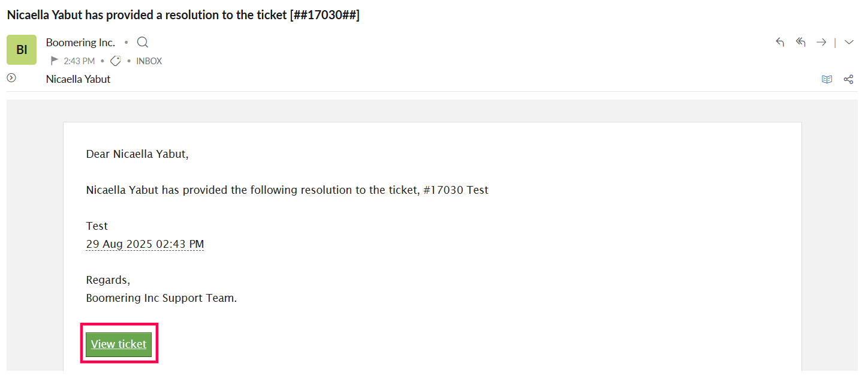
Task: Click the green View ticket button
Action: [x=119, y=344]
